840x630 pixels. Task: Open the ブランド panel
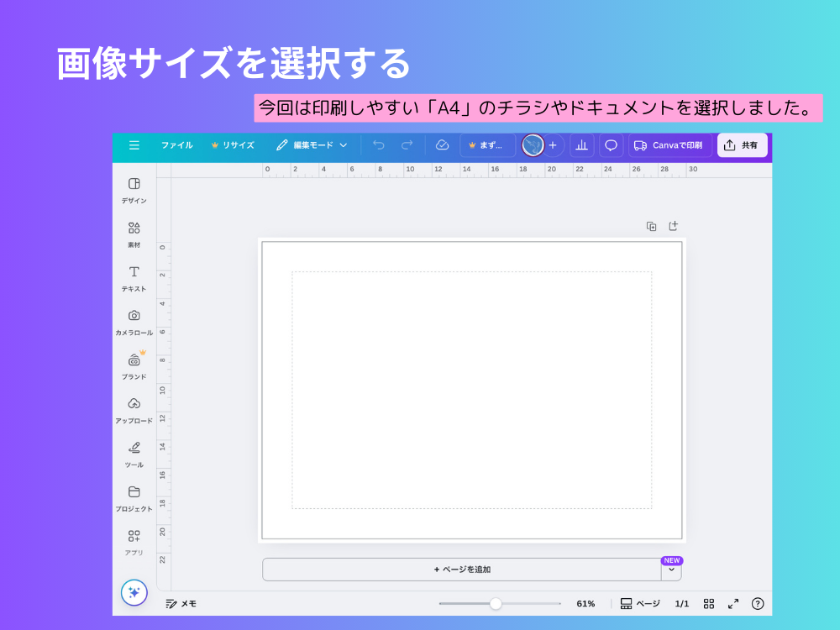click(x=134, y=363)
